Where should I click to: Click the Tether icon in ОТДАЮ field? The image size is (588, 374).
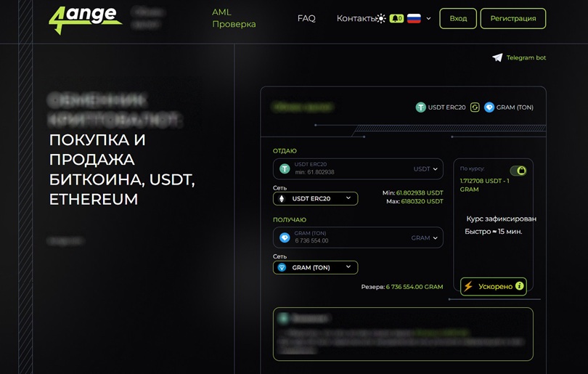tap(285, 168)
